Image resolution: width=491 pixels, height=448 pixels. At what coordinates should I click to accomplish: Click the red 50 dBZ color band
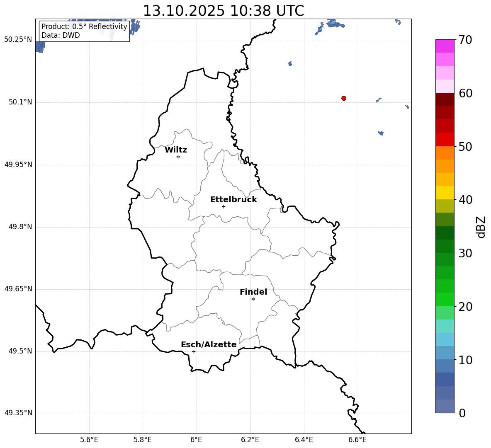[x=445, y=140]
